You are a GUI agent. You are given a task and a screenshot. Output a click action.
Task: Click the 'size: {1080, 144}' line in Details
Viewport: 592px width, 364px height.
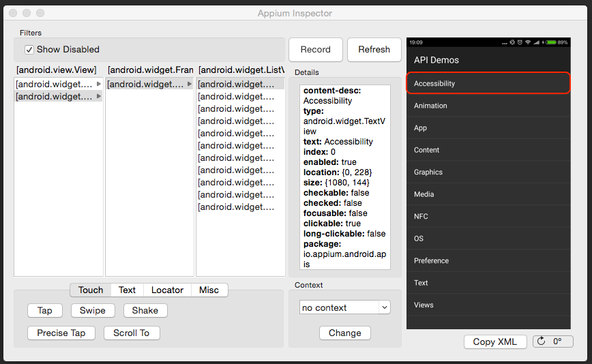(336, 183)
